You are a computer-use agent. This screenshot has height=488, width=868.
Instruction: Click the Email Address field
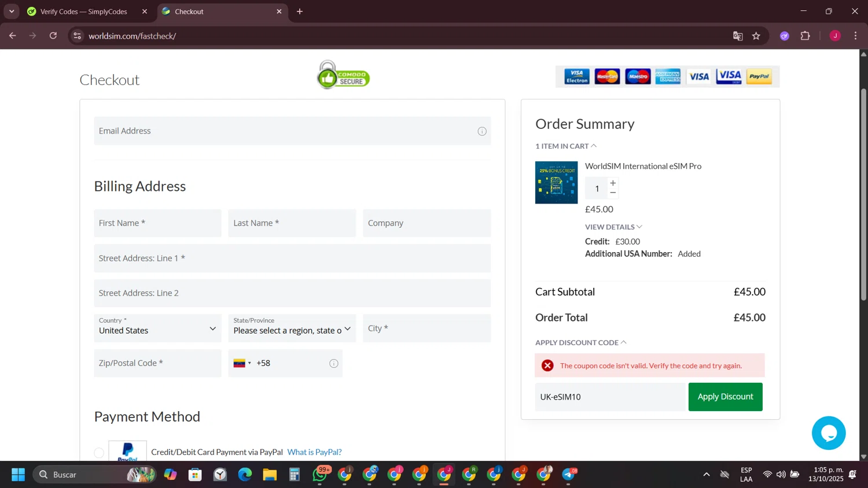tap(292, 131)
